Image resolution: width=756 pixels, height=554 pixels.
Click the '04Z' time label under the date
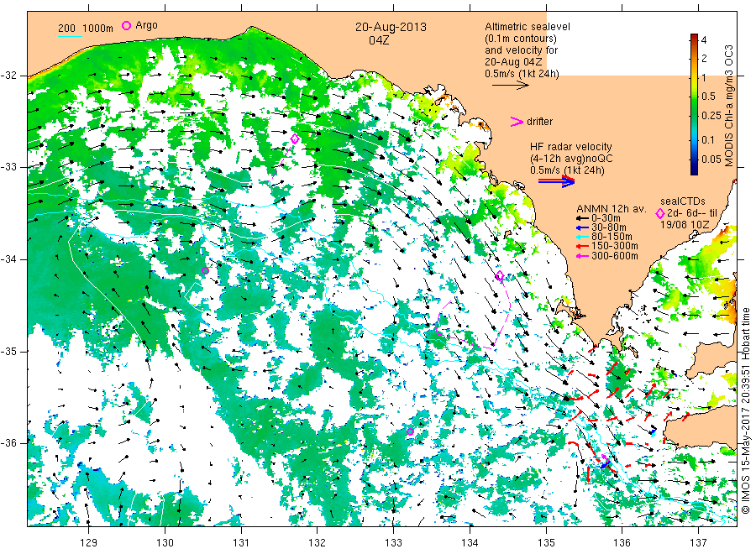tap(379, 40)
